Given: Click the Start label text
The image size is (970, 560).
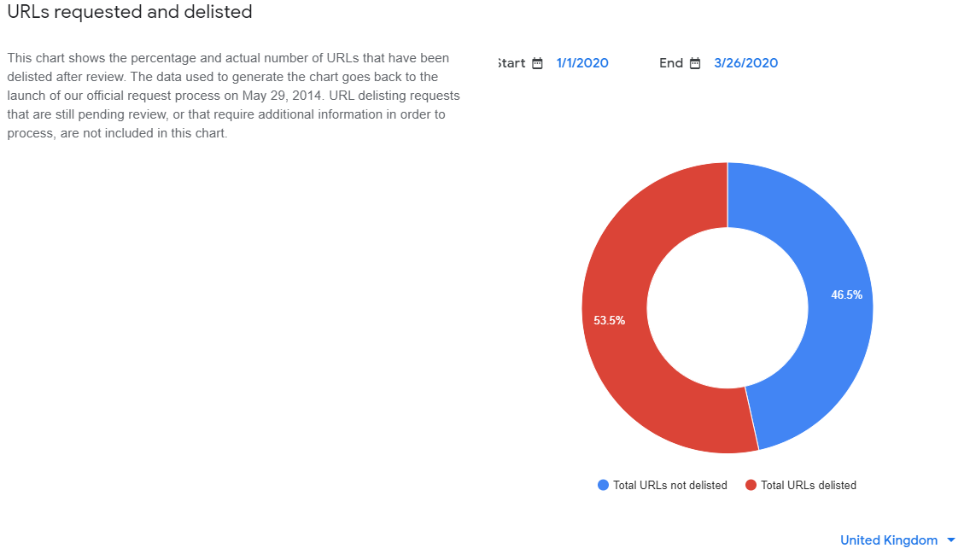Looking at the screenshot, I should [511, 63].
